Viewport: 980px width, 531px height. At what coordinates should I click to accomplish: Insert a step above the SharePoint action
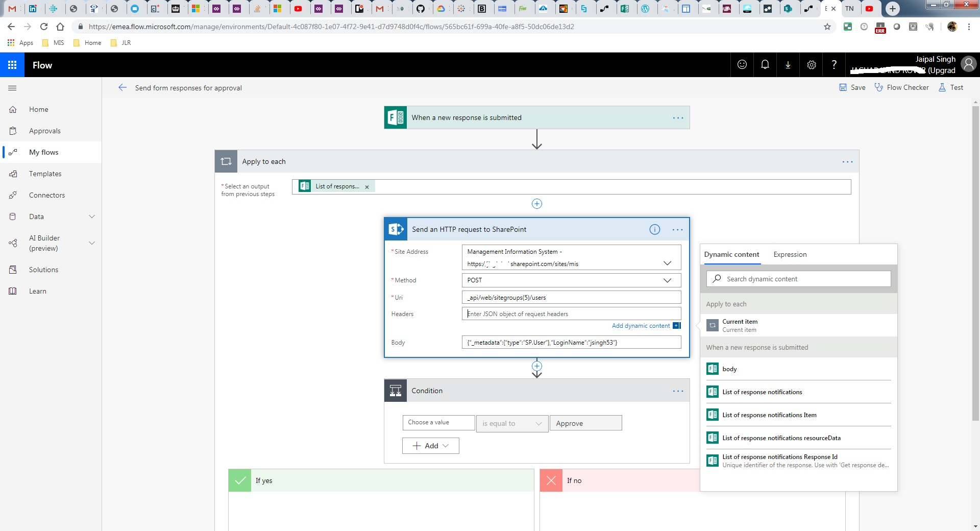[537, 204]
